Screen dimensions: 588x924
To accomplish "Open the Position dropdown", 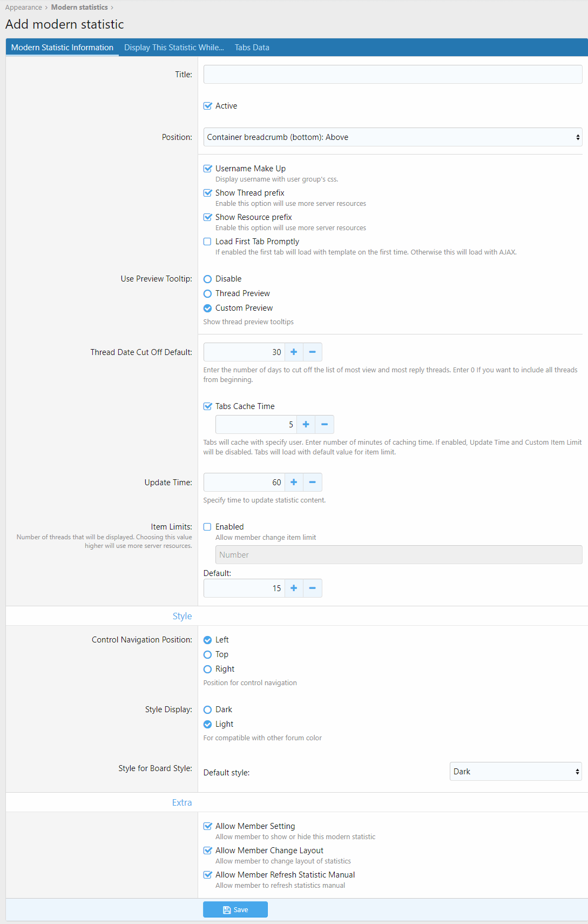I will pos(393,137).
